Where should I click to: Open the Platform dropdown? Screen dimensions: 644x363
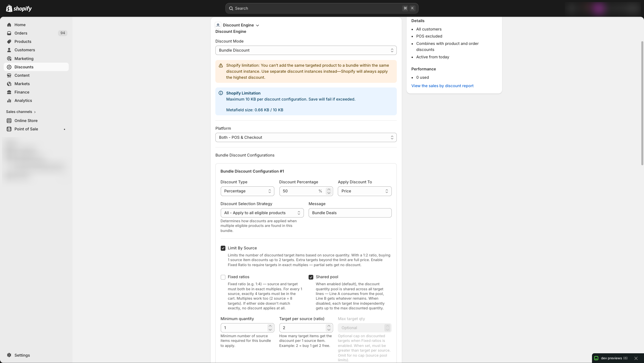(306, 137)
